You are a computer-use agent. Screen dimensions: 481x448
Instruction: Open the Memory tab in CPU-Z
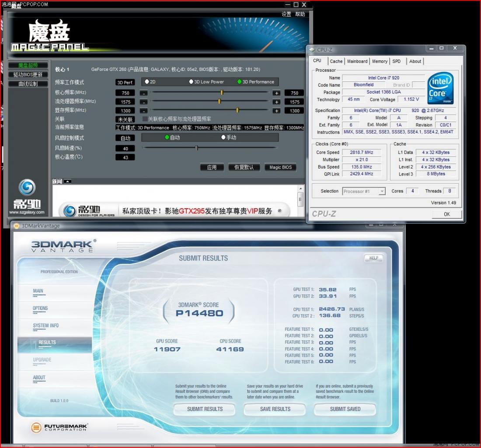[x=380, y=61]
